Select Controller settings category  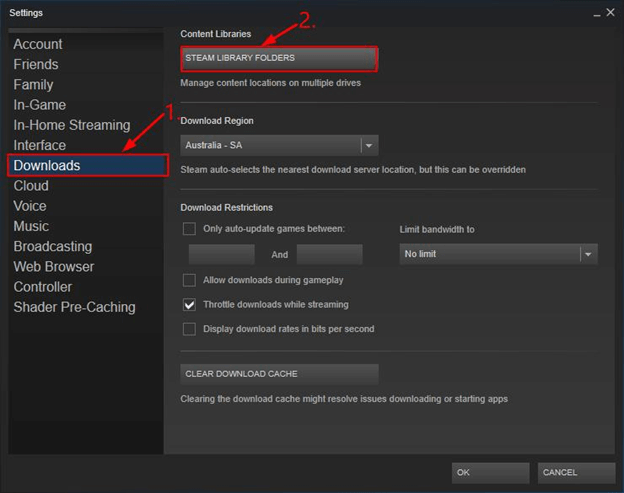click(x=43, y=287)
